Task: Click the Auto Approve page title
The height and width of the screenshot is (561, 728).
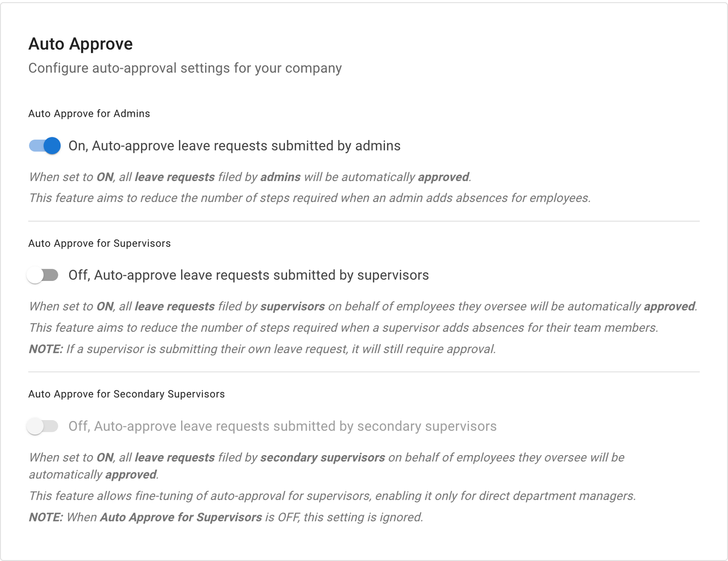Action: pyautogui.click(x=81, y=44)
